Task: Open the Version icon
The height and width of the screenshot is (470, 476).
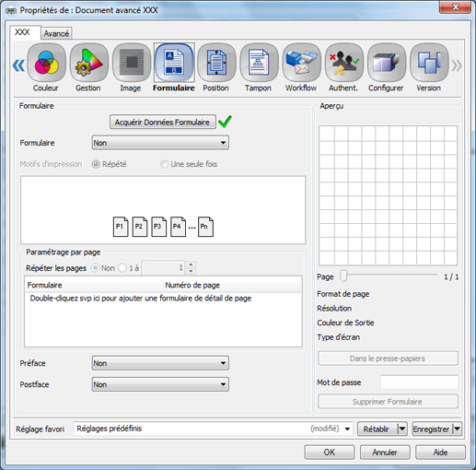Action: pyautogui.click(x=429, y=63)
